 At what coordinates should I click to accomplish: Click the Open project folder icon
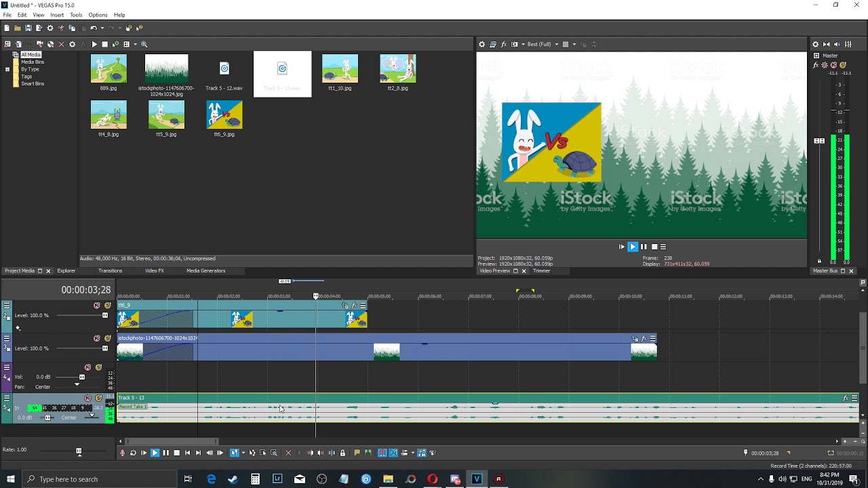18,28
